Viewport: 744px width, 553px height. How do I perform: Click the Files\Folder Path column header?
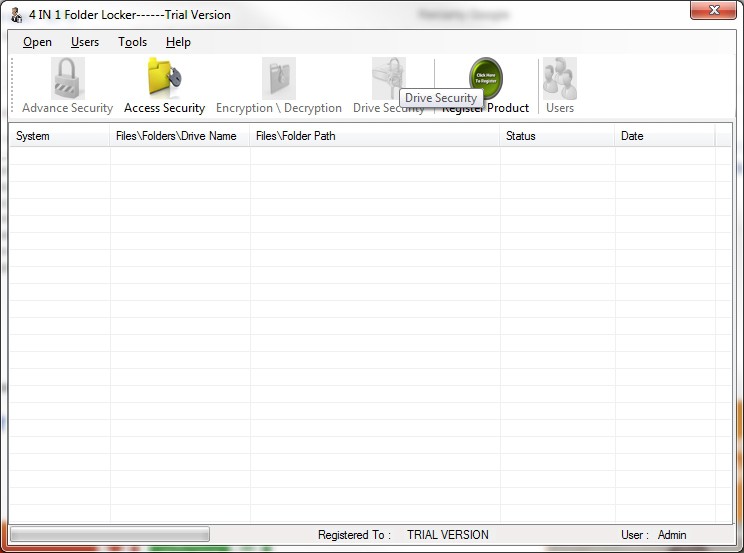[x=375, y=136]
